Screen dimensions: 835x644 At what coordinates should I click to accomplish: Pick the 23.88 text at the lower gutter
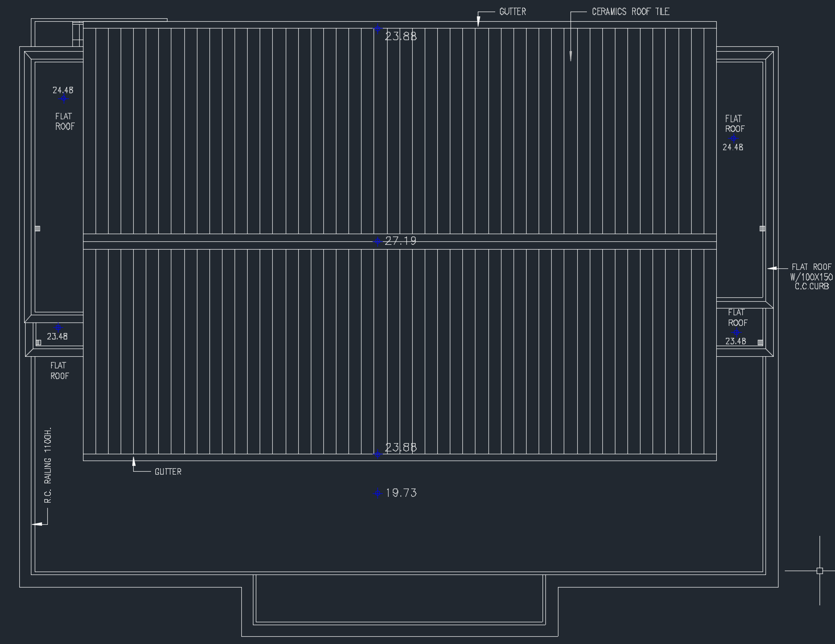[401, 448]
